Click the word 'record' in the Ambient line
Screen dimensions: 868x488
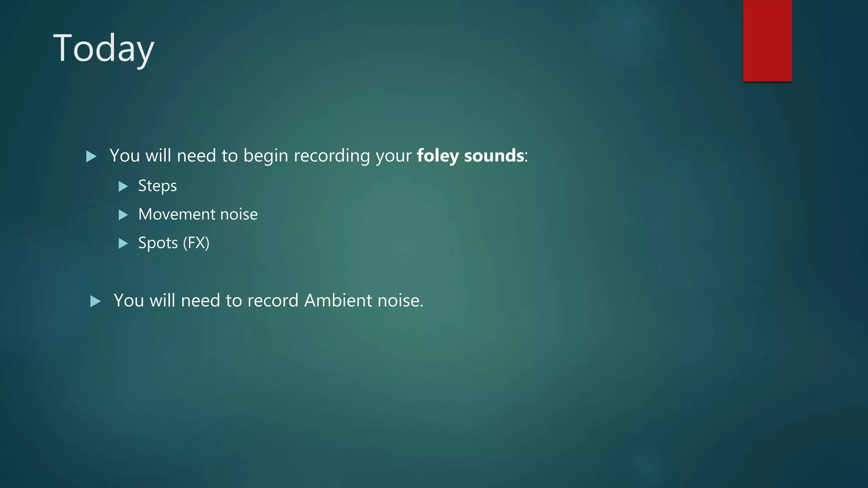(x=273, y=301)
